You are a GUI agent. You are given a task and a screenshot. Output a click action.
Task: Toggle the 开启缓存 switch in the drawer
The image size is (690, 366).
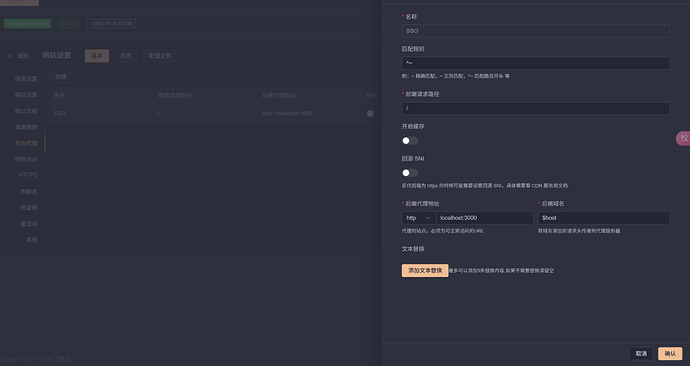pos(410,141)
